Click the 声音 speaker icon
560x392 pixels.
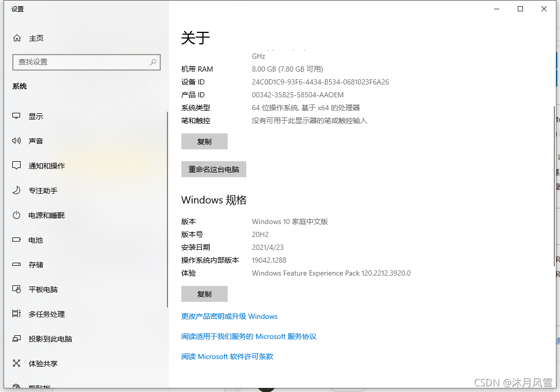click(x=16, y=141)
